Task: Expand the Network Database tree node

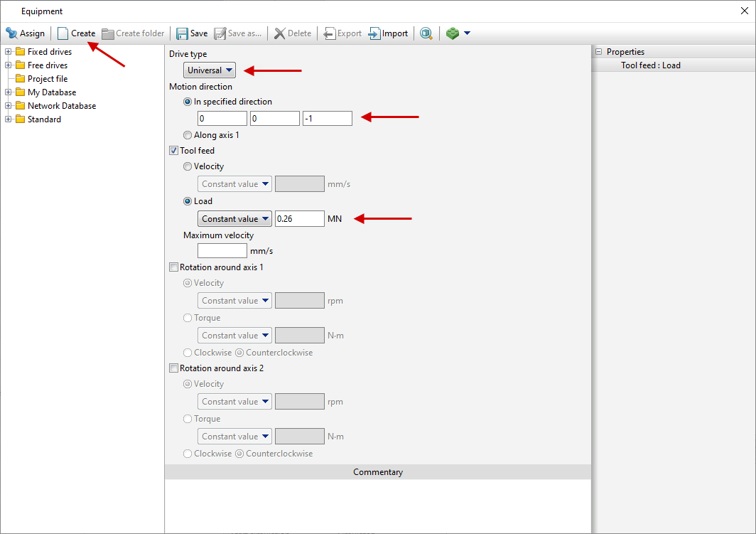Action: (8, 106)
